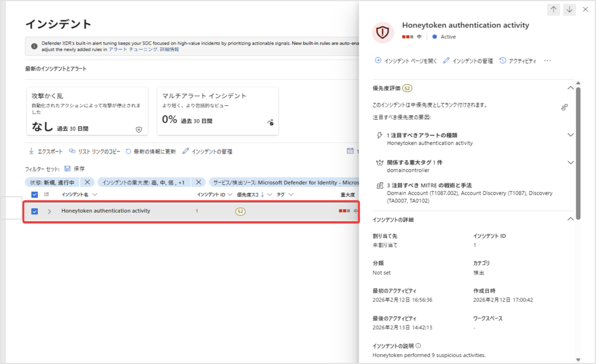Toggle the select-all checkbox in table header

(x=34, y=194)
